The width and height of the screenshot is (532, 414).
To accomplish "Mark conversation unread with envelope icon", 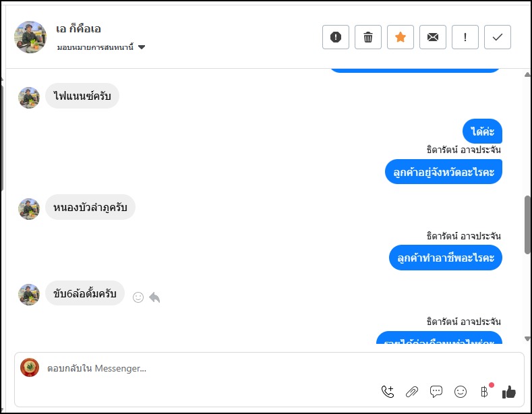I will click(432, 37).
